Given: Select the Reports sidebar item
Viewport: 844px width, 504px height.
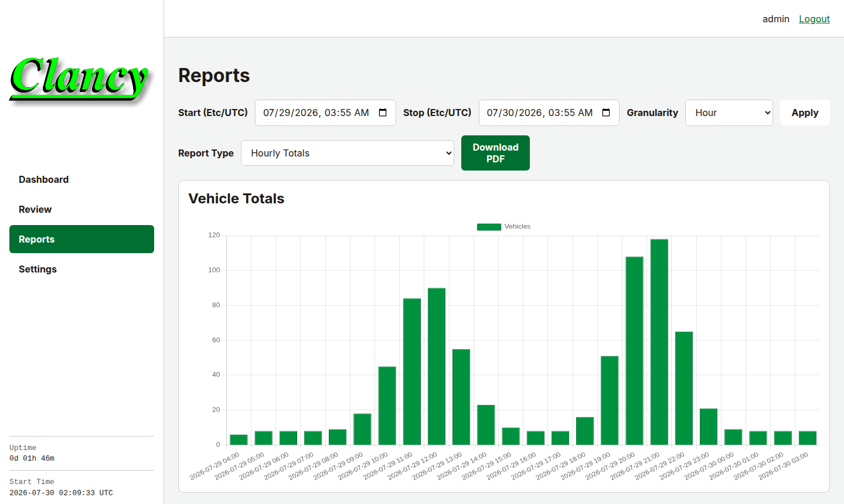Looking at the screenshot, I should coord(81,239).
